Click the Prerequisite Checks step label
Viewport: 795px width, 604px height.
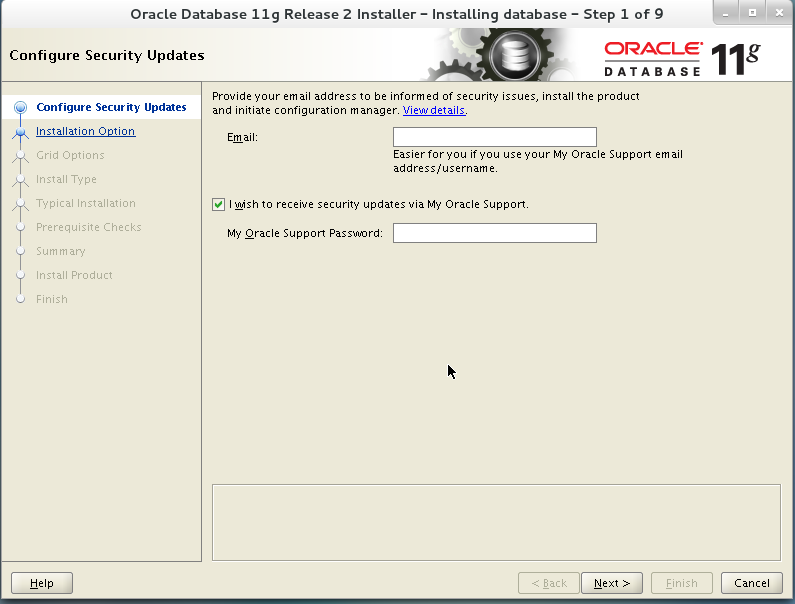(x=89, y=227)
